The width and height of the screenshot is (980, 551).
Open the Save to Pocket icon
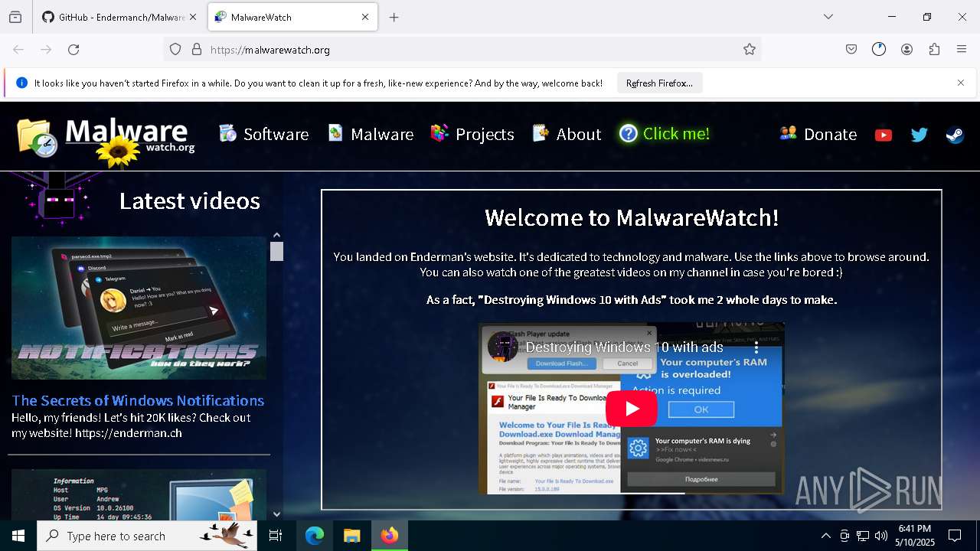coord(851,50)
